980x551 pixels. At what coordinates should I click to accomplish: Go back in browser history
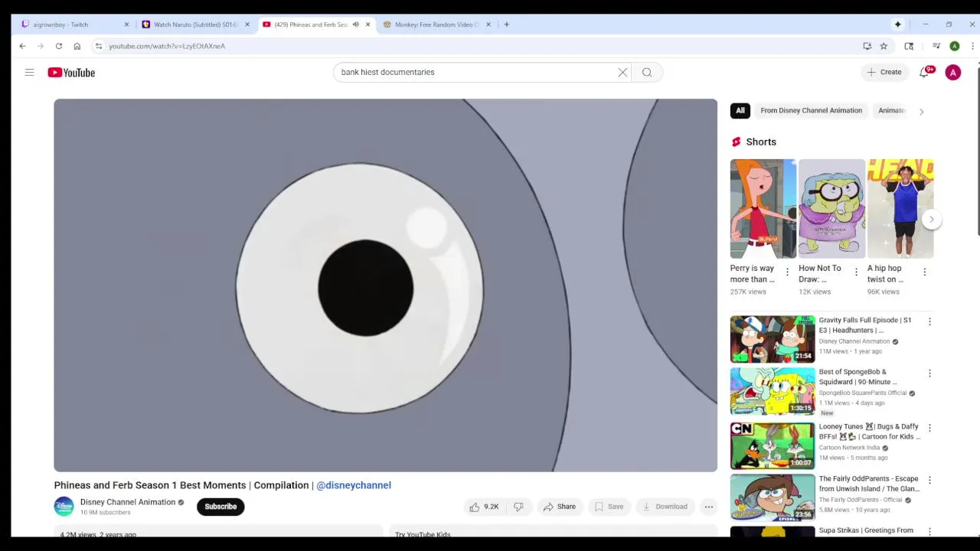(22, 46)
